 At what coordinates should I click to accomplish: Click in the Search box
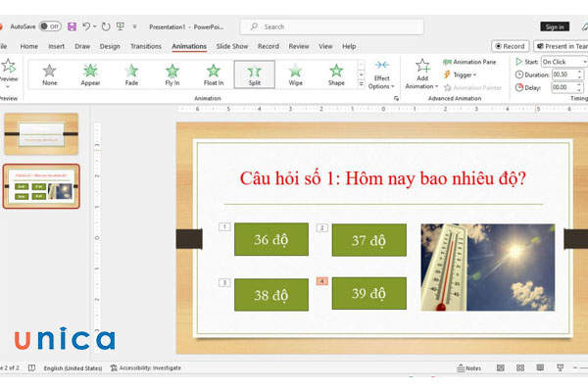pyautogui.click(x=332, y=26)
